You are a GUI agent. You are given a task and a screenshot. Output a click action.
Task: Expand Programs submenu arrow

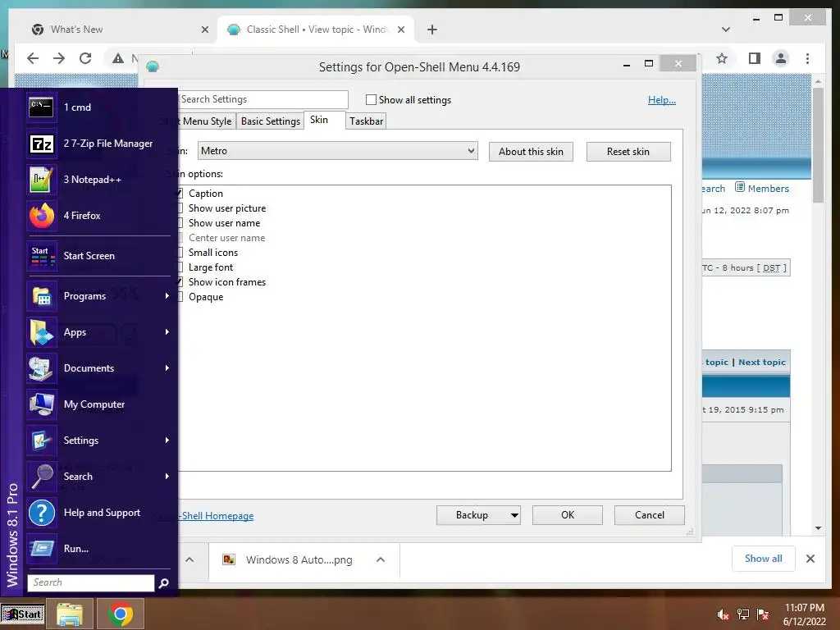point(167,295)
